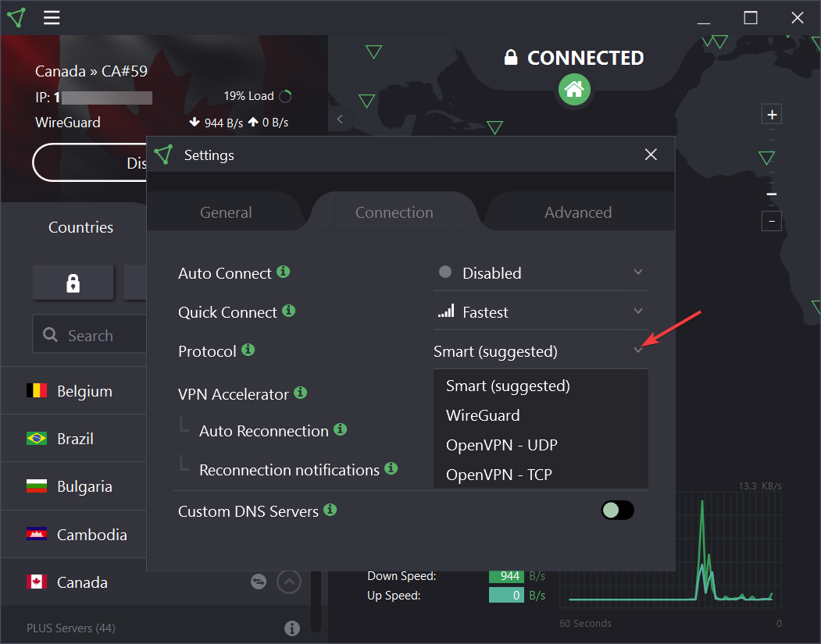This screenshot has height=644, width=821.
Task: Collapse the Canada server list
Action: tap(289, 582)
